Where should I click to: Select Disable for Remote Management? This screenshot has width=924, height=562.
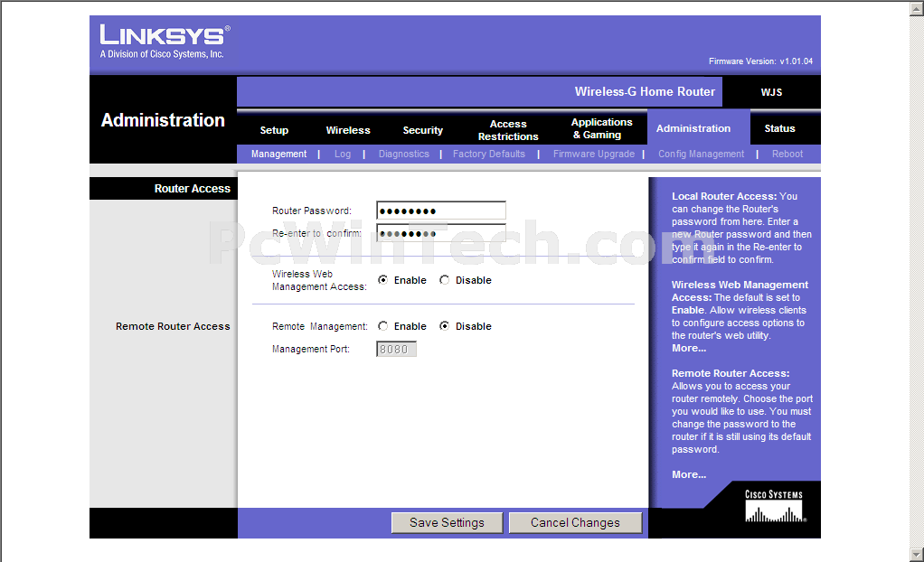(444, 326)
